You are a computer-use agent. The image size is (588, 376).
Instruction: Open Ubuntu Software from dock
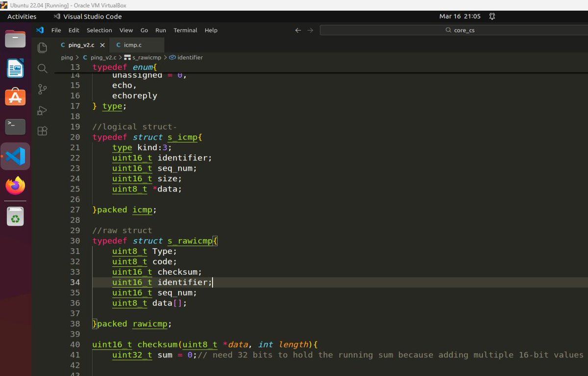[15, 97]
